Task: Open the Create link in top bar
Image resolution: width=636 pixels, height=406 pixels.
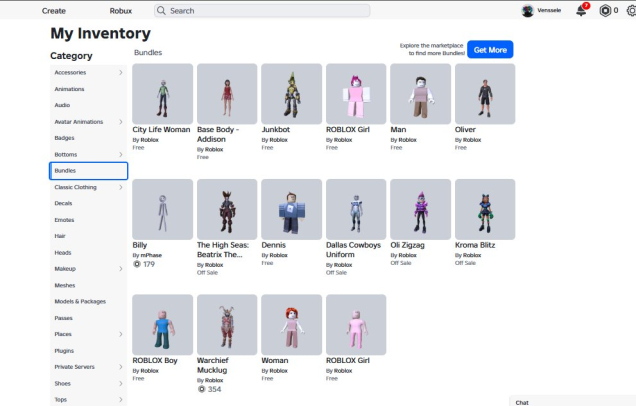Action: click(54, 11)
